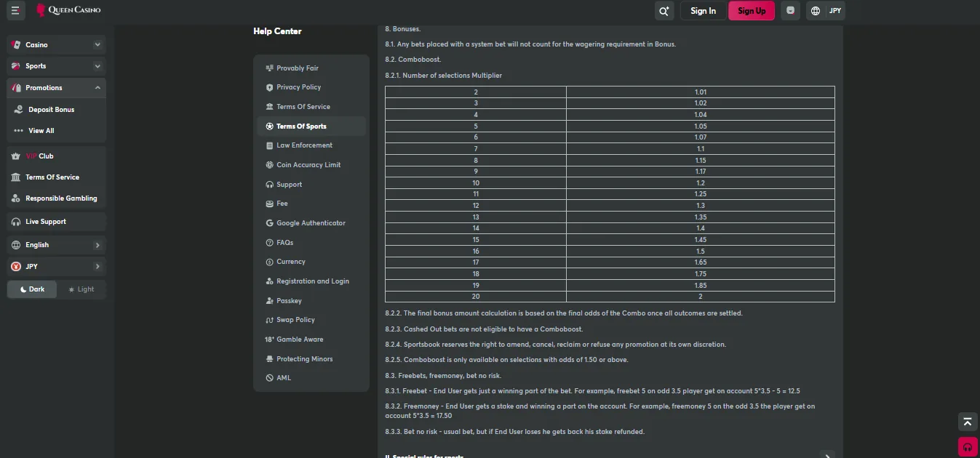Screen dimensions: 980x458
Task: Click the Help Center heading
Action: point(277,31)
